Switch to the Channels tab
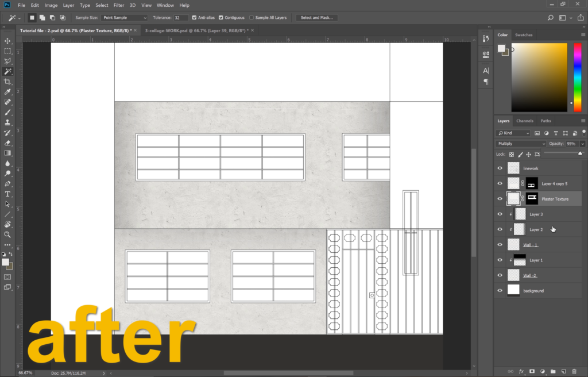Viewport: 588px width, 377px height. [x=524, y=121]
